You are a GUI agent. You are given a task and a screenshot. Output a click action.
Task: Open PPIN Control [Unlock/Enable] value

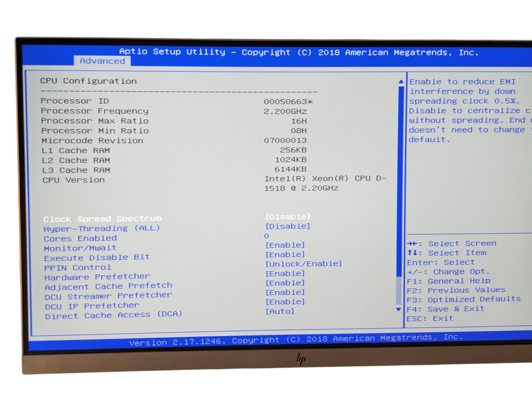click(304, 264)
